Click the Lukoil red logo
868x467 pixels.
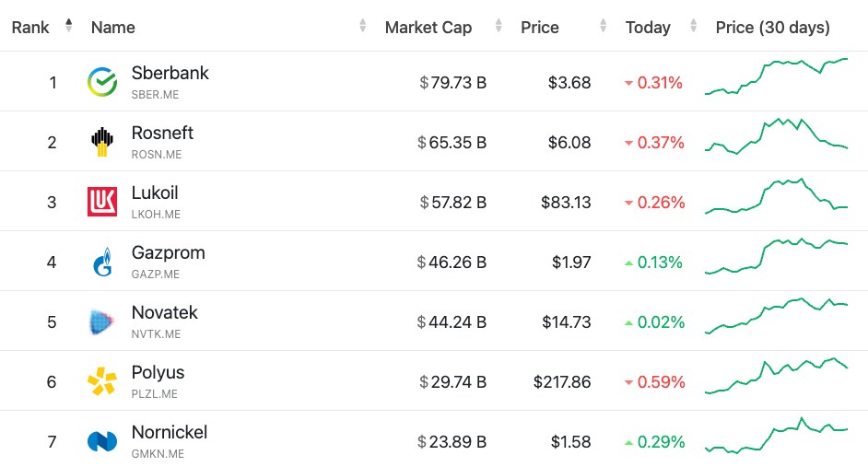102,202
